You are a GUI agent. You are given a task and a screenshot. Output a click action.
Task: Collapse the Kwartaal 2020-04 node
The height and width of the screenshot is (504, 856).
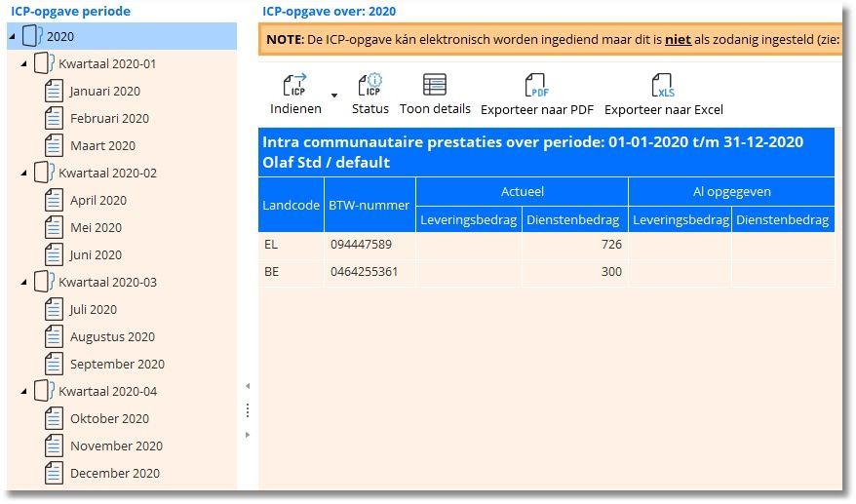[23, 392]
